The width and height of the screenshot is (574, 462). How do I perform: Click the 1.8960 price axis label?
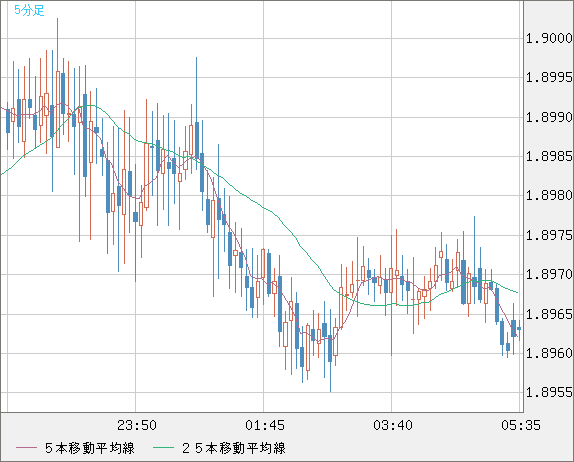pos(549,353)
